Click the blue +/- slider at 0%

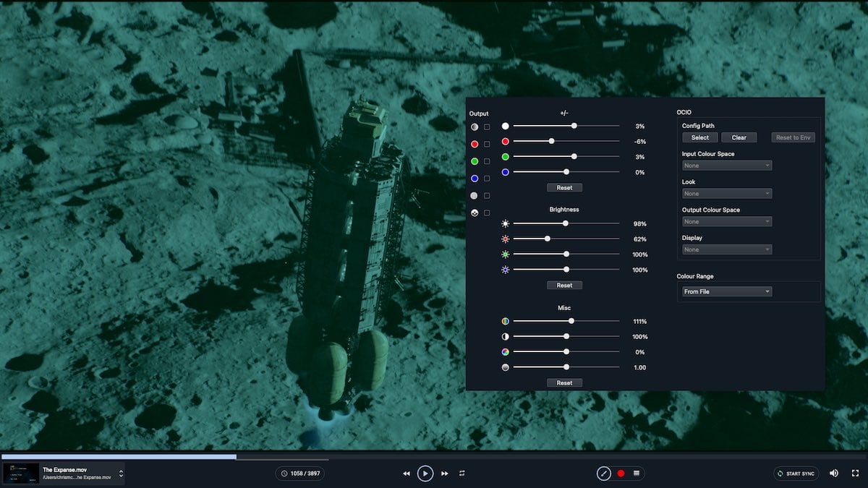pyautogui.click(x=566, y=172)
